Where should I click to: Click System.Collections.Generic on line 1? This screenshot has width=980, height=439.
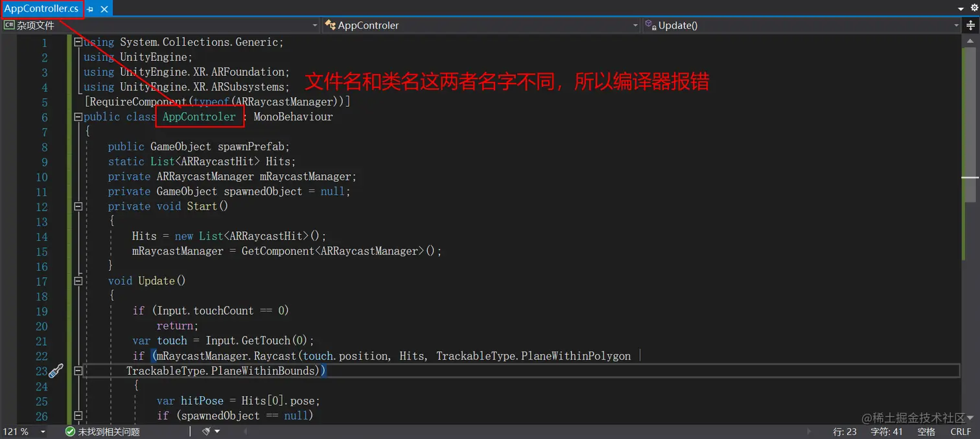pos(198,42)
